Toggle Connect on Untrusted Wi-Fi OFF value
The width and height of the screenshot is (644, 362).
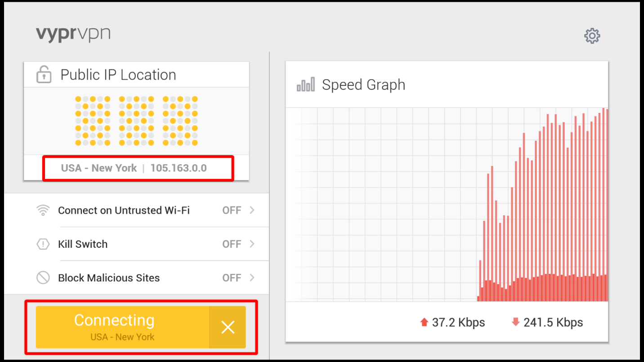pos(232,210)
